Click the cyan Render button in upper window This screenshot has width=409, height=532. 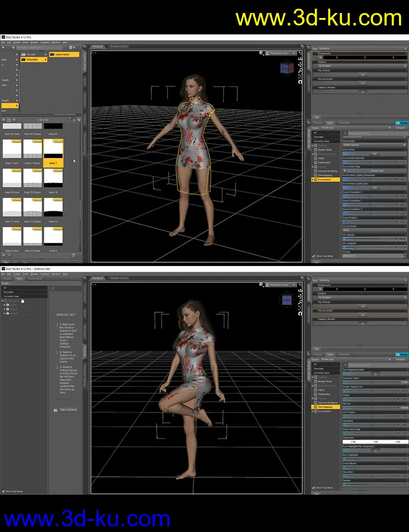402,123
